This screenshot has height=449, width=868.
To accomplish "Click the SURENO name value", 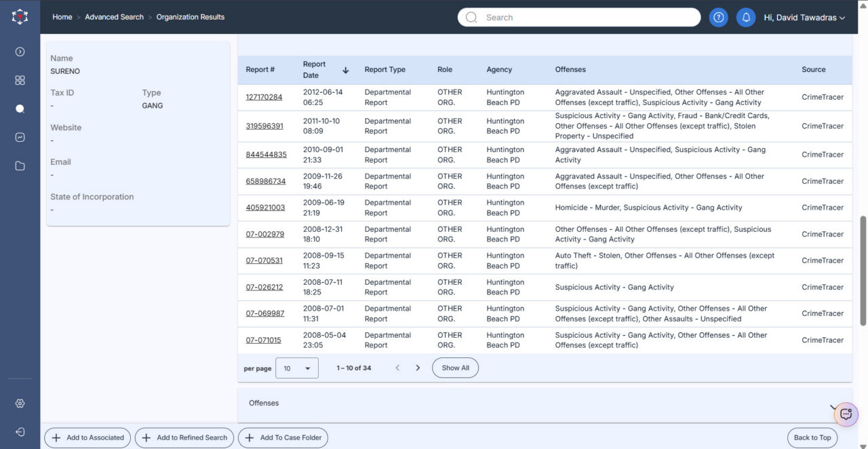I will (x=65, y=71).
